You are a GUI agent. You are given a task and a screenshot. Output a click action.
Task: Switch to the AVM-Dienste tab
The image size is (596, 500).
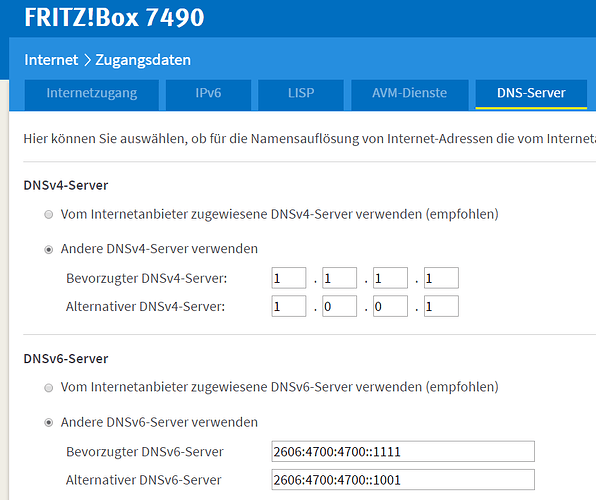pyautogui.click(x=409, y=94)
